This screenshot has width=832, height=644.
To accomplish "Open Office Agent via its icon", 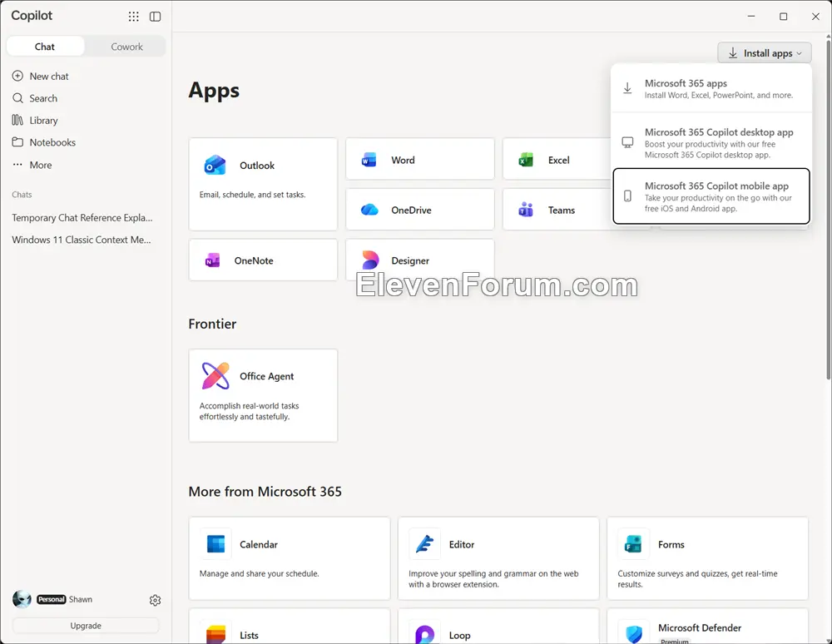I will (x=215, y=375).
